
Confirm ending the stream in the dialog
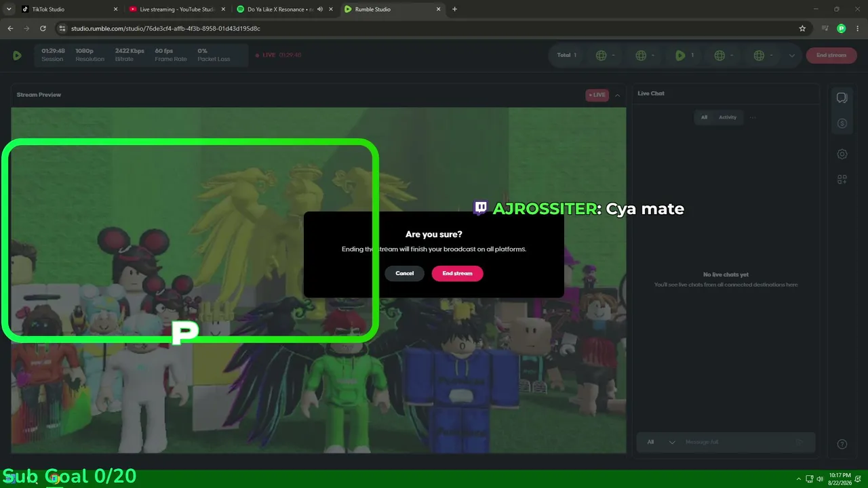[457, 273]
